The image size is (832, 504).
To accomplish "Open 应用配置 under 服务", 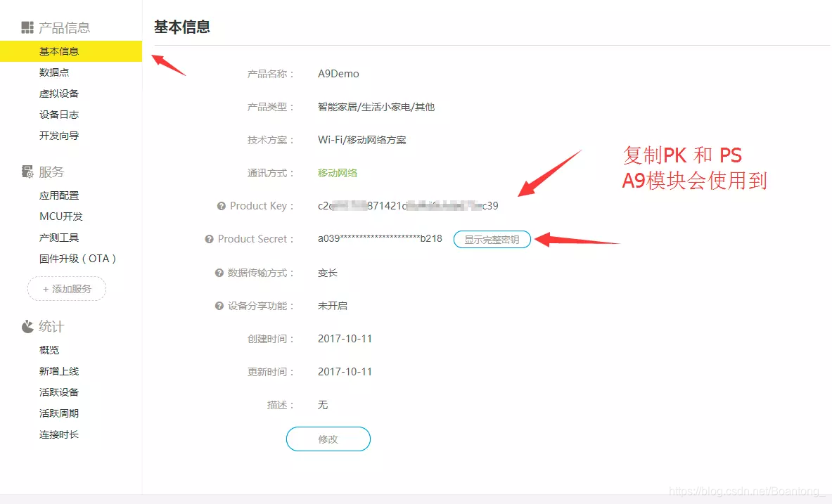I will click(58, 195).
